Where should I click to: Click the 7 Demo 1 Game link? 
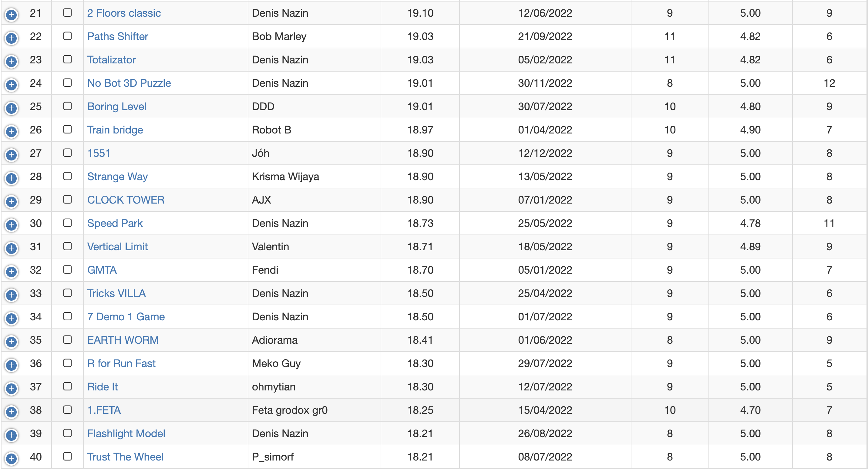(126, 317)
